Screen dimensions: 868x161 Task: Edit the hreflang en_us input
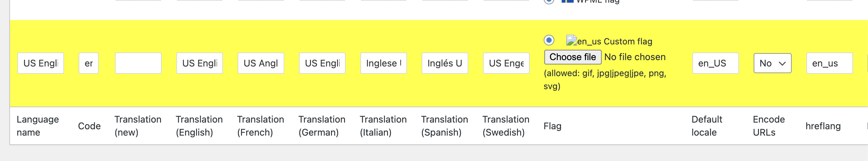point(830,63)
